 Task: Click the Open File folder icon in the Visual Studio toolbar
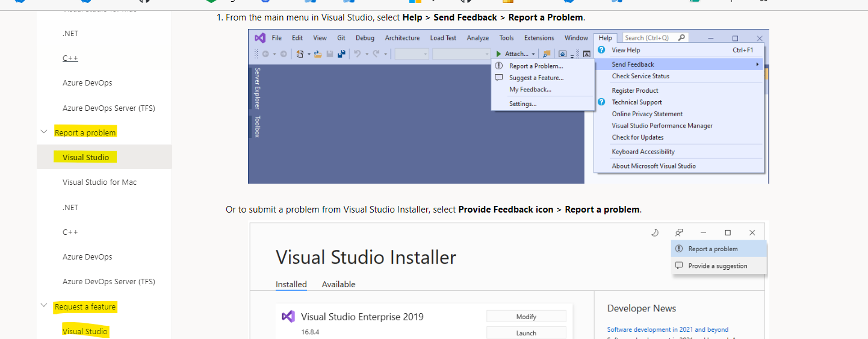coord(318,54)
